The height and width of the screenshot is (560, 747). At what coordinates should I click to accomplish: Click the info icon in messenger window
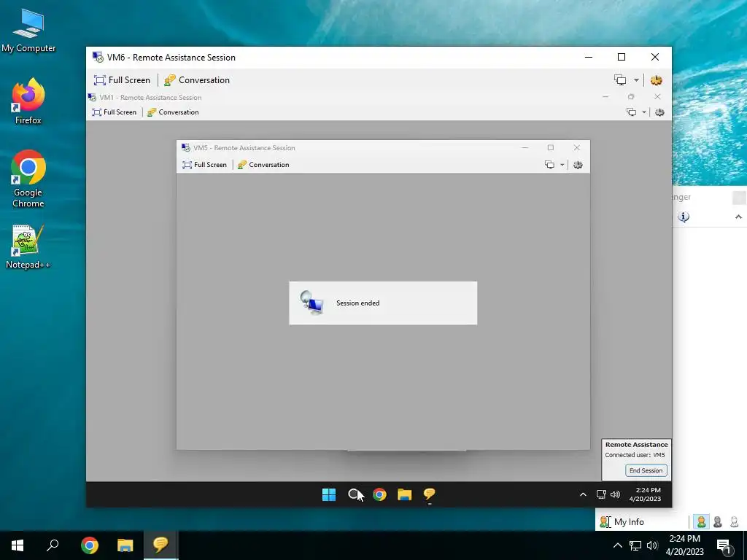[x=684, y=217]
